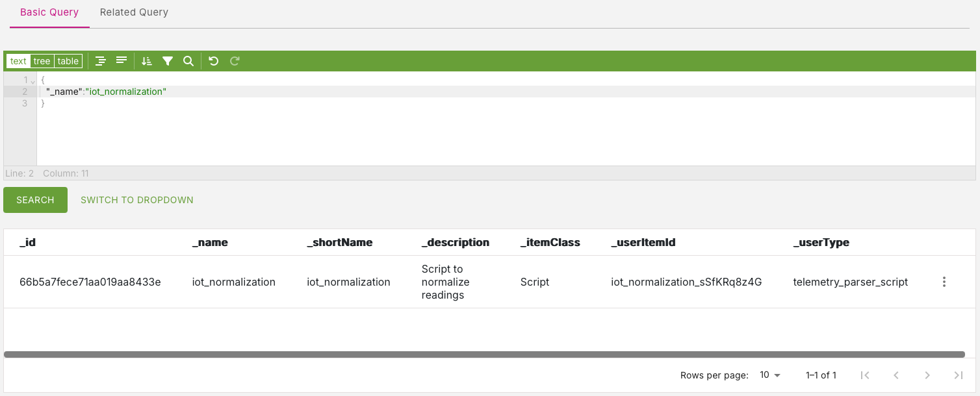This screenshot has width=980, height=396.
Task: Go to next page of results
Action: coord(927,375)
